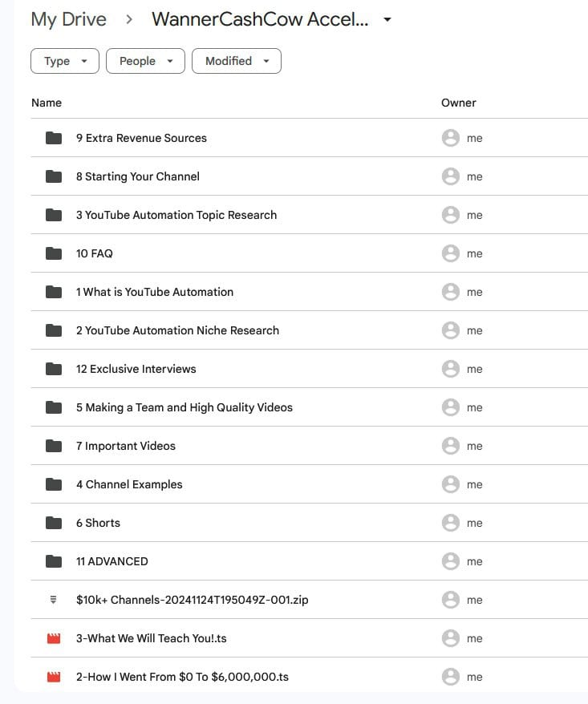The width and height of the screenshot is (588, 704).
Task: Expand the Modified filter dropdown
Action: 237,61
